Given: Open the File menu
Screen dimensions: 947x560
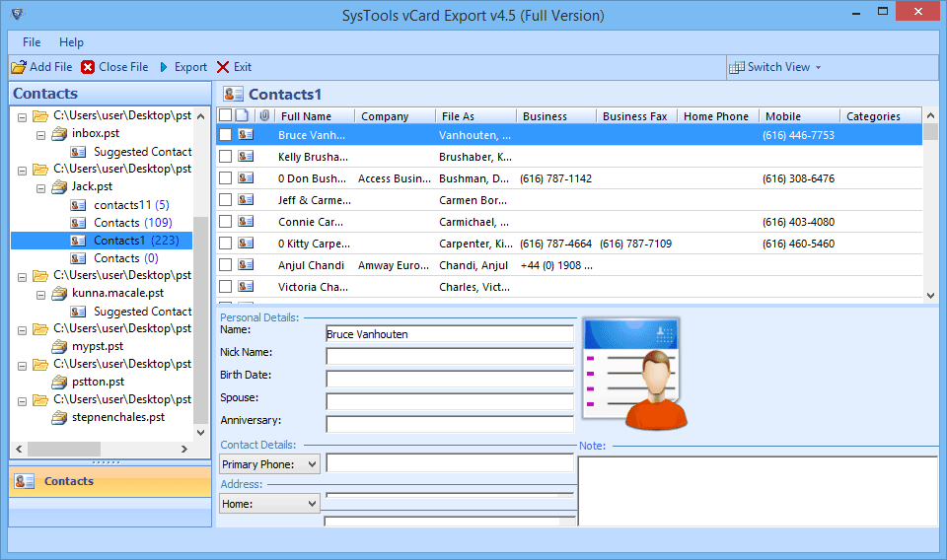Looking at the screenshot, I should 32,42.
